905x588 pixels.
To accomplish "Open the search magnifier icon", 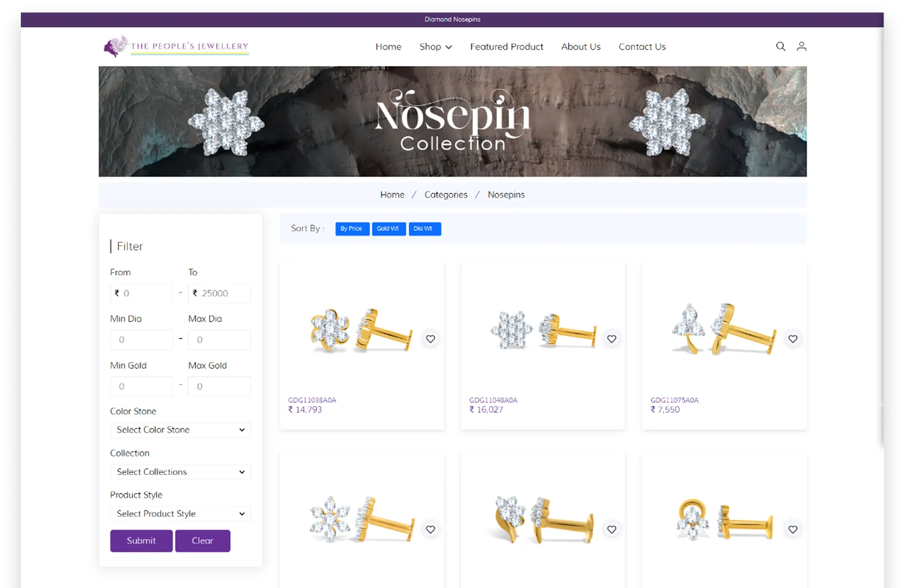I will pyautogui.click(x=780, y=46).
